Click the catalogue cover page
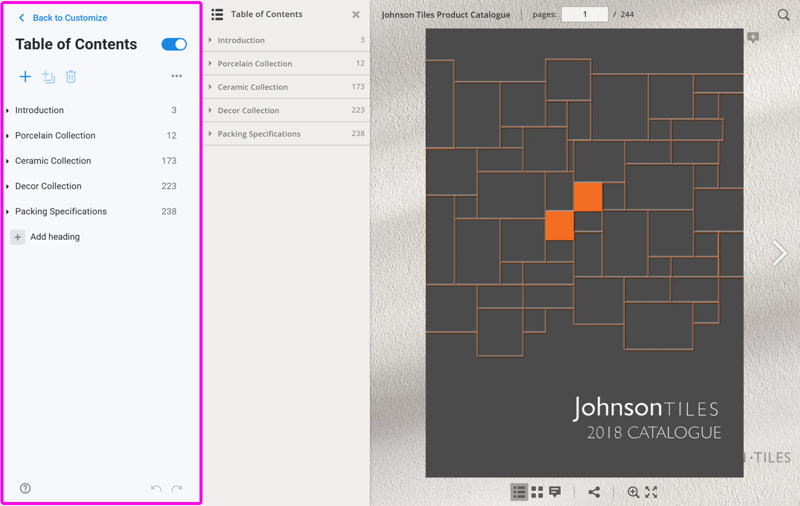 pos(585,253)
